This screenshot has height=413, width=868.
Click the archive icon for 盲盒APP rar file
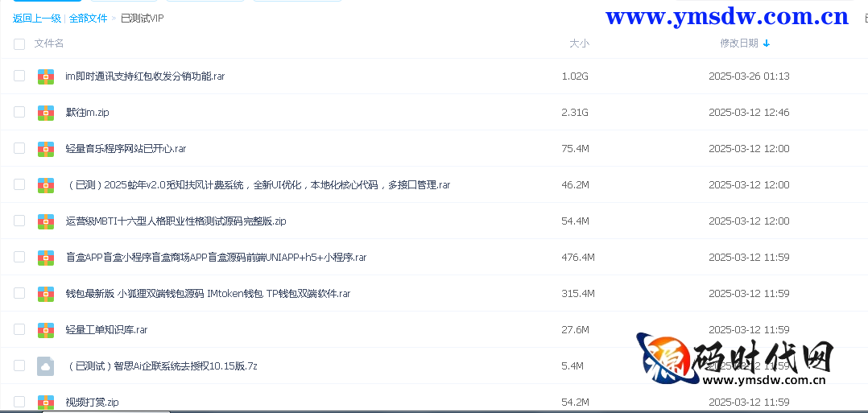coord(46,258)
